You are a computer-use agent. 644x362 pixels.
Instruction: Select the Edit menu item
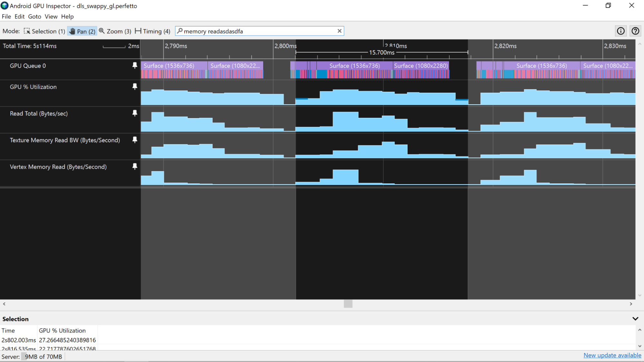(x=19, y=16)
